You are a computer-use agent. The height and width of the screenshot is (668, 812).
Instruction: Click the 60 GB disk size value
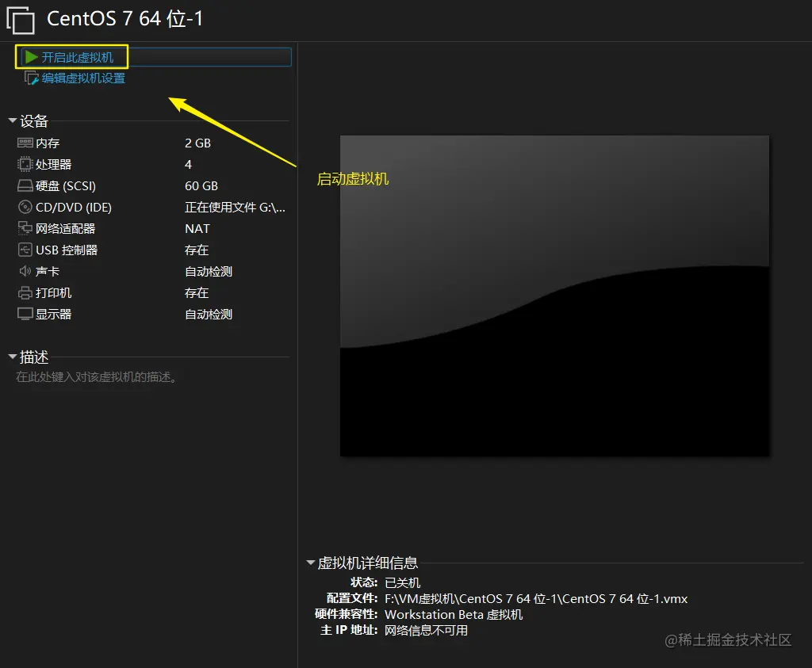(201, 185)
